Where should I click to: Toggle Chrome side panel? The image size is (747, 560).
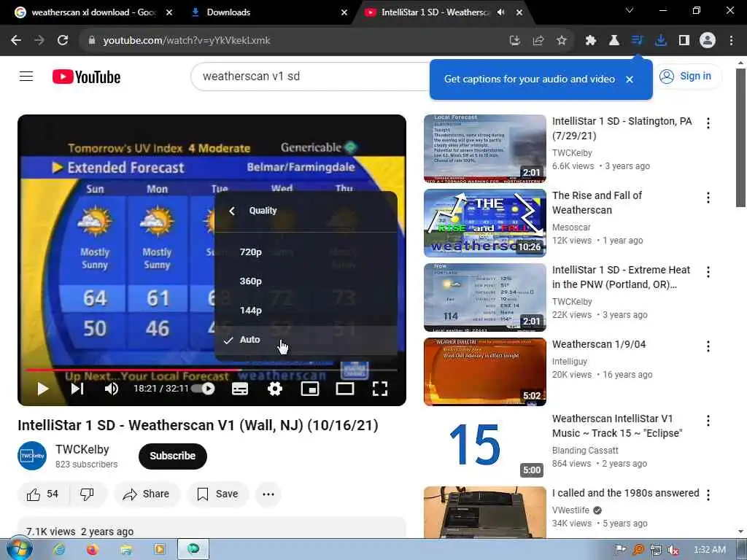click(684, 41)
